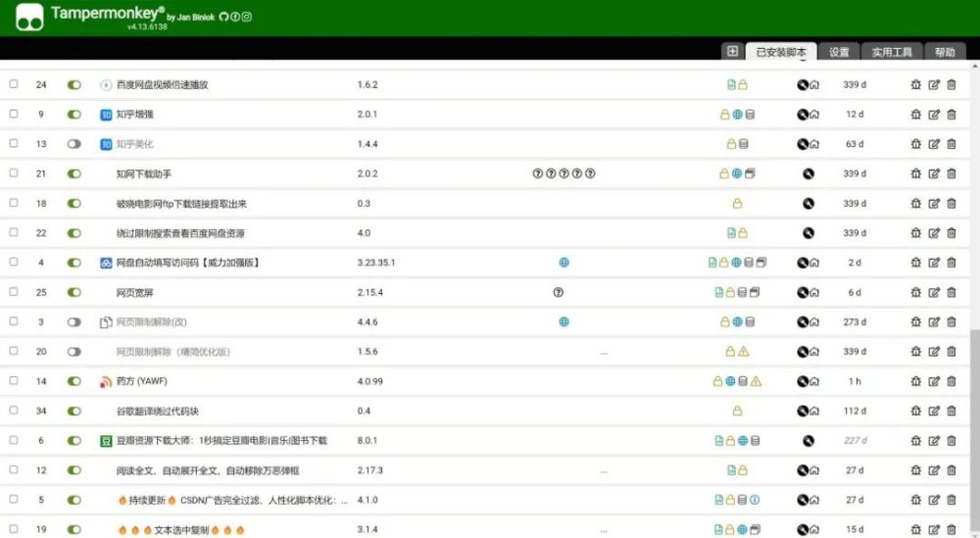
Task: Check for update on 227 d last-updated cell
Action: point(855,441)
